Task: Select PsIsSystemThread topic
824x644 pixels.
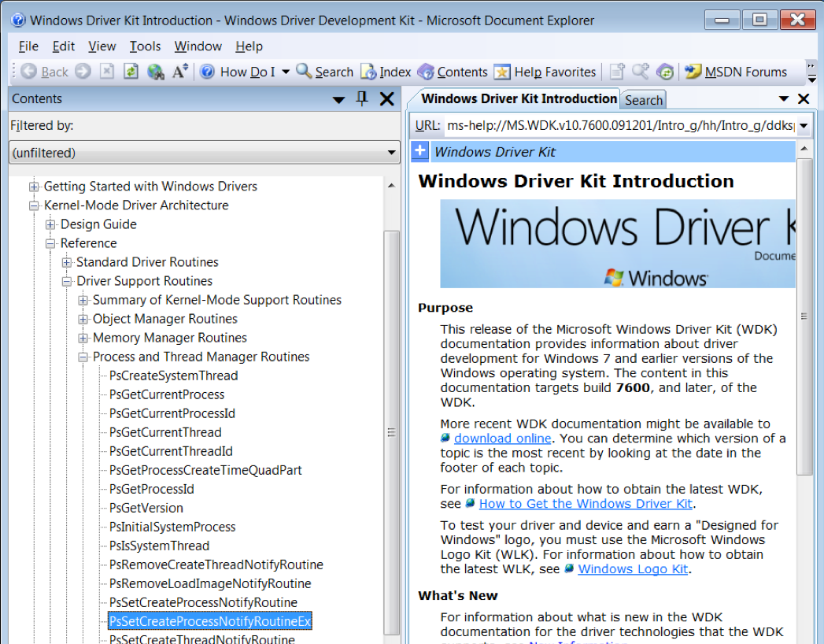Action: [x=159, y=546]
